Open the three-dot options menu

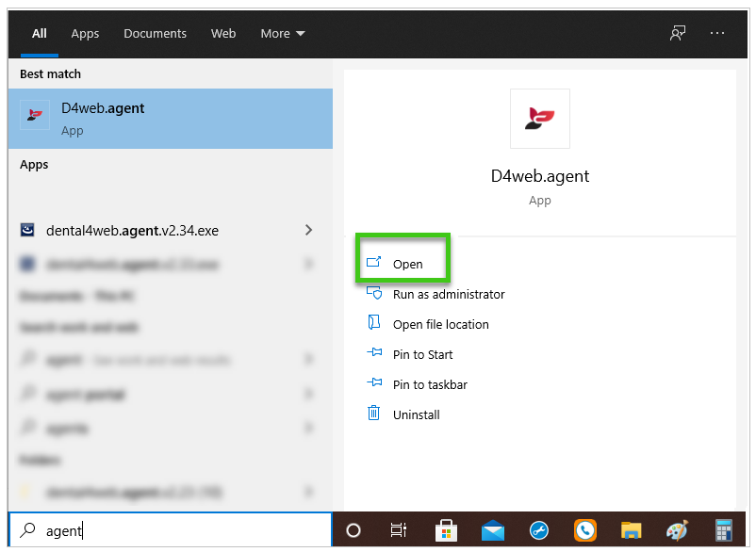717,33
